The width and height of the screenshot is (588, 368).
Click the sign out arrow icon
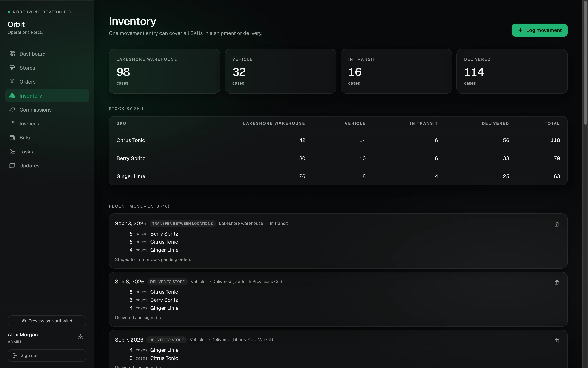tap(15, 356)
